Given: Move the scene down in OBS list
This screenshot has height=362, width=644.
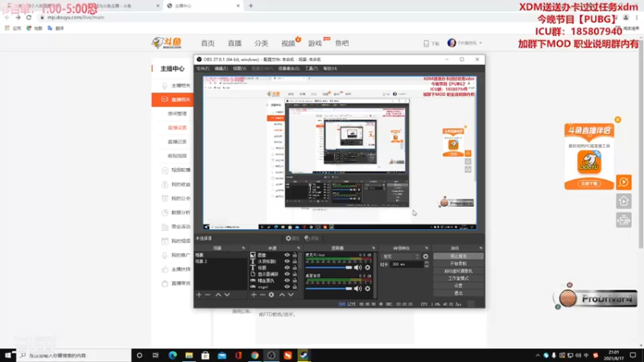Looking at the screenshot, I should 227,294.
